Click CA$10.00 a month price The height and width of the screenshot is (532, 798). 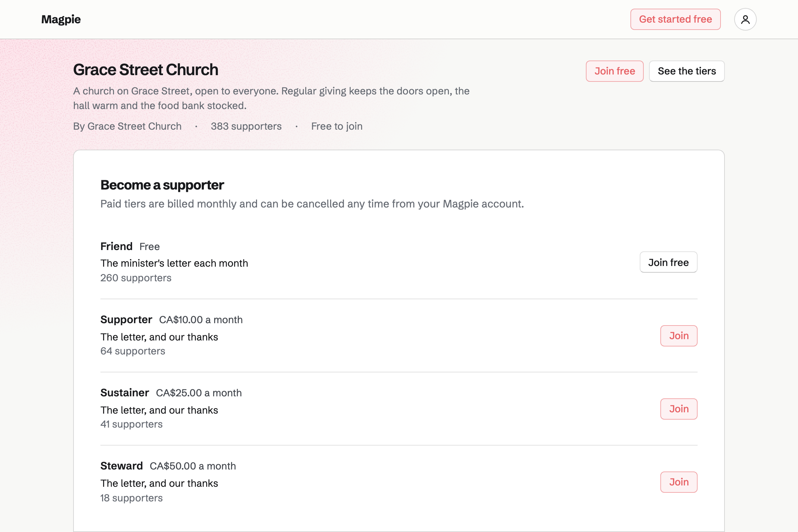201,320
